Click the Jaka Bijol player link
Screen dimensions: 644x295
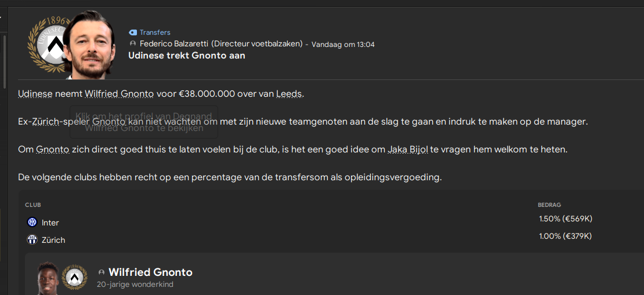click(407, 150)
